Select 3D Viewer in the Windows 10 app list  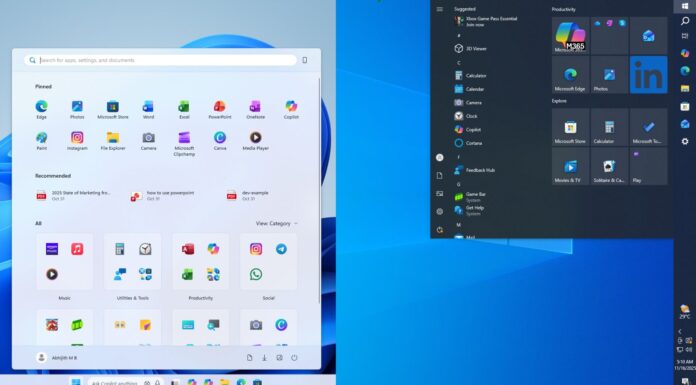471,49
